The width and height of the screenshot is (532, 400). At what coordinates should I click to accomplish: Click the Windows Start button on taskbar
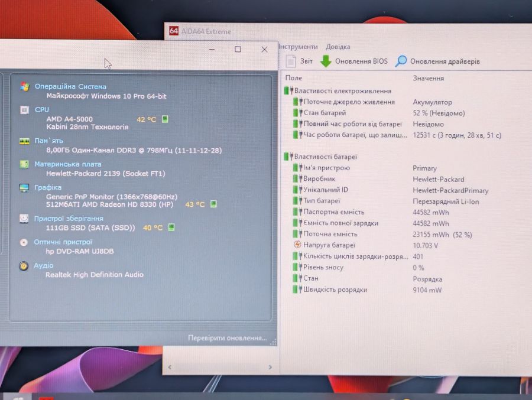pos(17,397)
